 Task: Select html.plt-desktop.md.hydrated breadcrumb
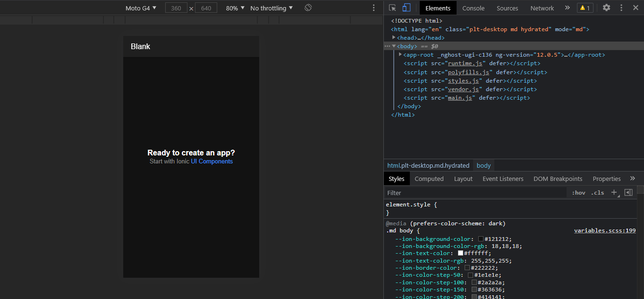click(x=428, y=165)
